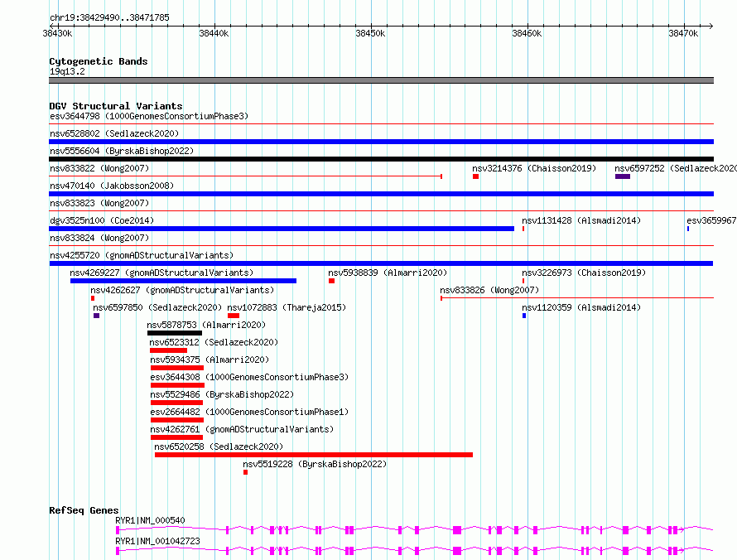Click the nsv1131428 (Alsmadi2014) label
Viewport: 737px width, 560px height.
[x=581, y=220]
